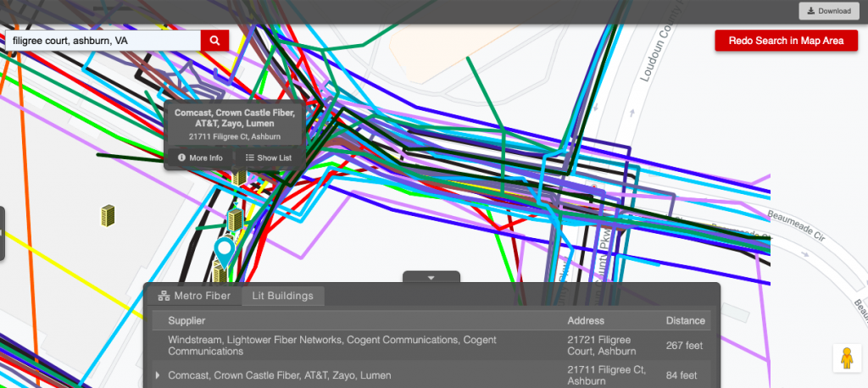This screenshot has width=868, height=388.
Task: Select the isolated building icon on the left
Action: [108, 214]
